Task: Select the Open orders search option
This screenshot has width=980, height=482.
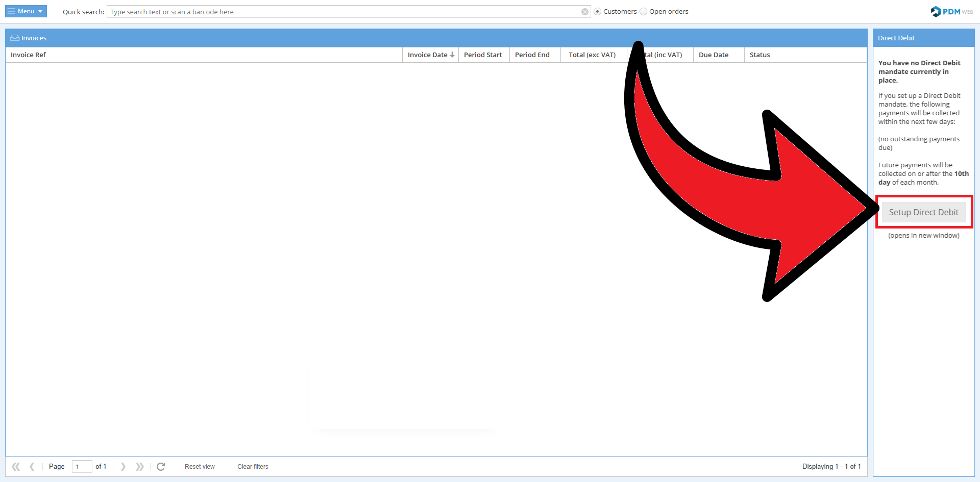Action: point(644,12)
